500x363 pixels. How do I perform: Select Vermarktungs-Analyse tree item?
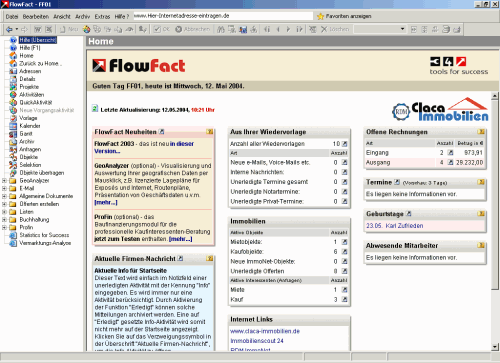45,243
